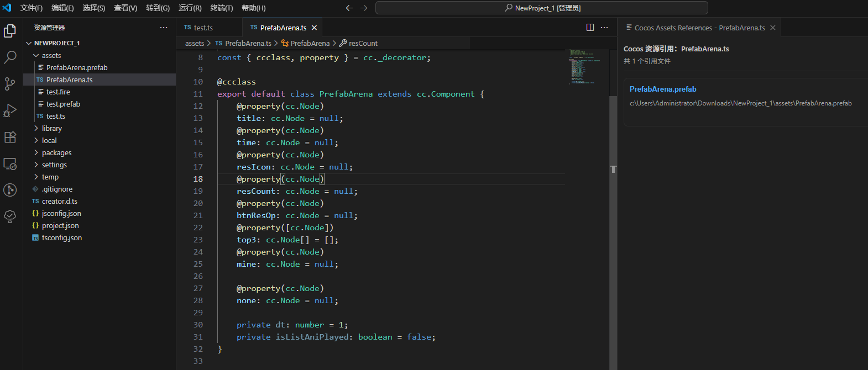Open the 终端(T) menu

pos(221,8)
